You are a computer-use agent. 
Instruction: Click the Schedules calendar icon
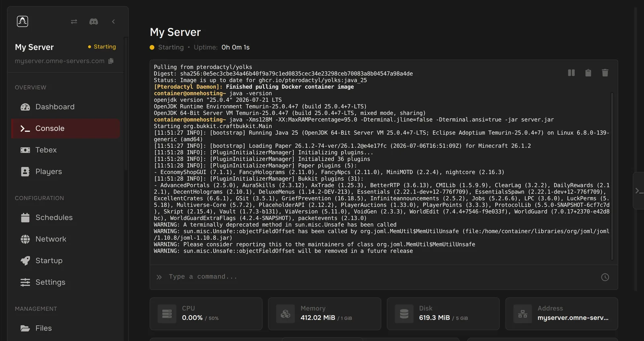tap(25, 218)
